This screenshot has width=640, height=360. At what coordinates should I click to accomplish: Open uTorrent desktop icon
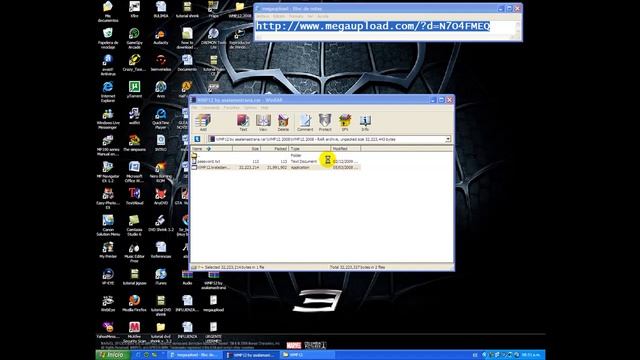point(134,90)
